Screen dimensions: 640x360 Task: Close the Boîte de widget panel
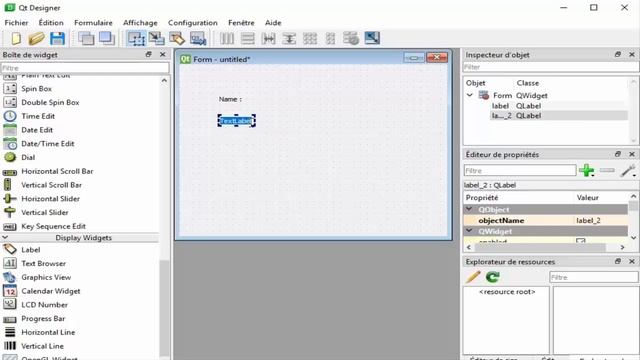click(x=163, y=54)
